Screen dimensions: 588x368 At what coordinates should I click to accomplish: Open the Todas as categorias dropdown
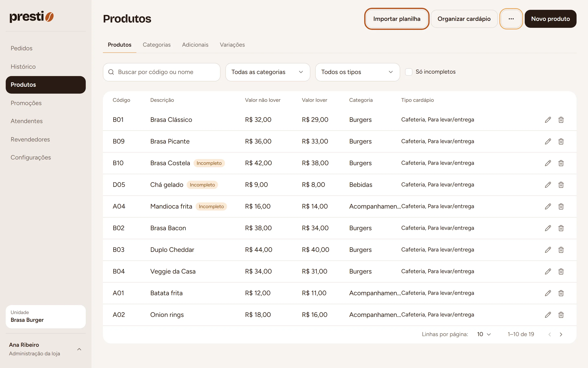[267, 72]
